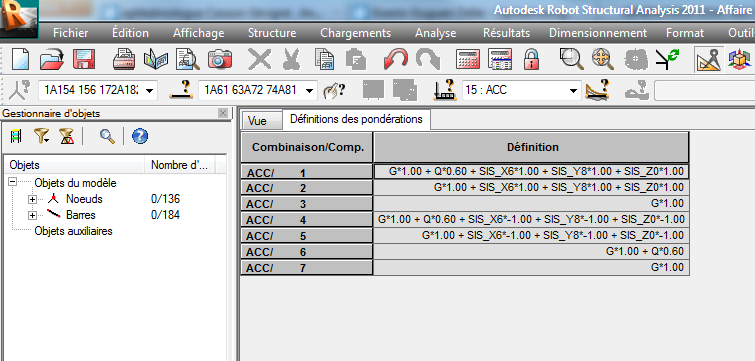Screen dimensions: 755x361
Task: Click the padlock lock results icon
Action: [x=531, y=60]
